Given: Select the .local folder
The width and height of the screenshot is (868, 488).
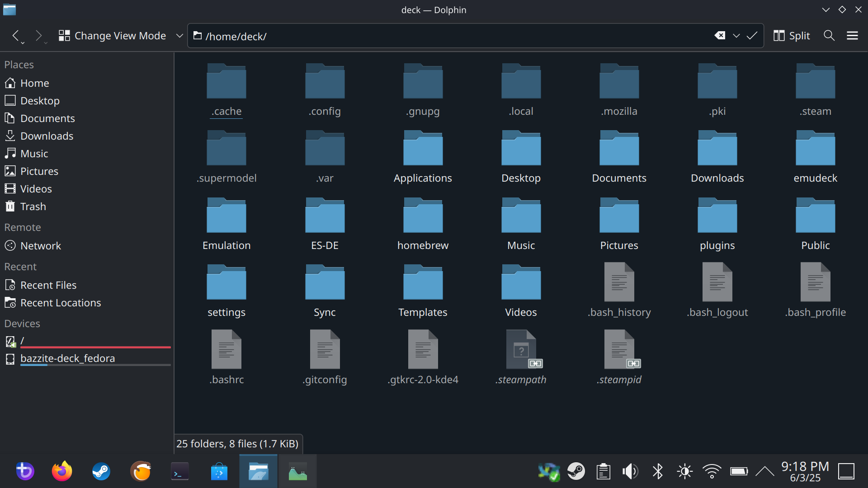Looking at the screenshot, I should pos(521,90).
